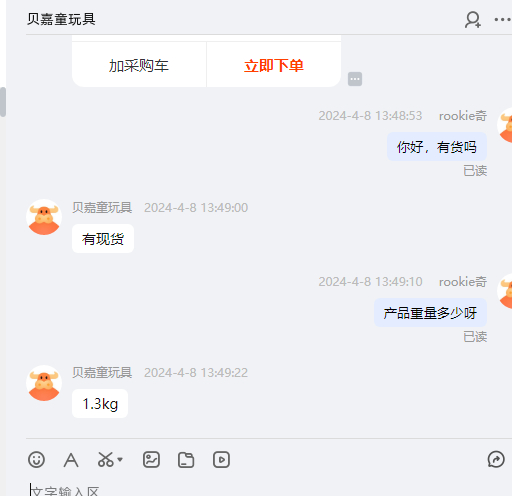Click the 加采购车 button

139,65
